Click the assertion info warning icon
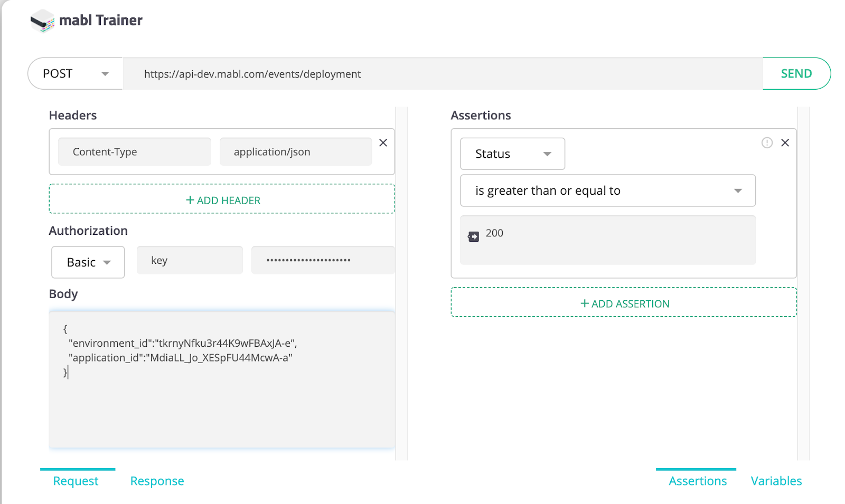This screenshot has height=504, width=845. 767,142
